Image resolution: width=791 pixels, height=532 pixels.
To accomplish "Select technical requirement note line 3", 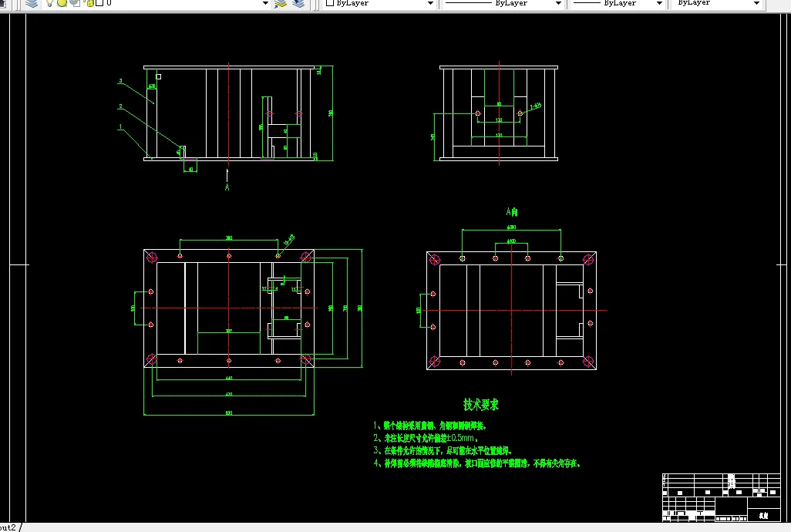I will 443,450.
